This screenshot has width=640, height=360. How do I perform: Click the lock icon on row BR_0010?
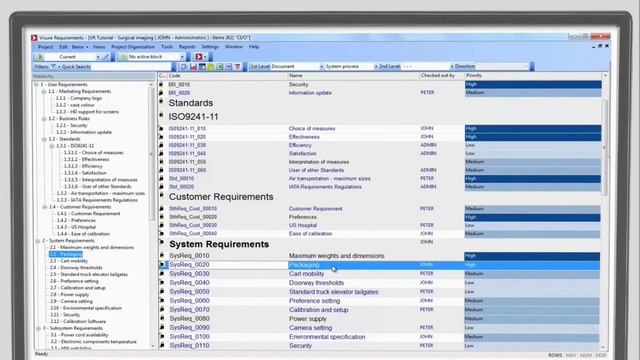point(161,84)
